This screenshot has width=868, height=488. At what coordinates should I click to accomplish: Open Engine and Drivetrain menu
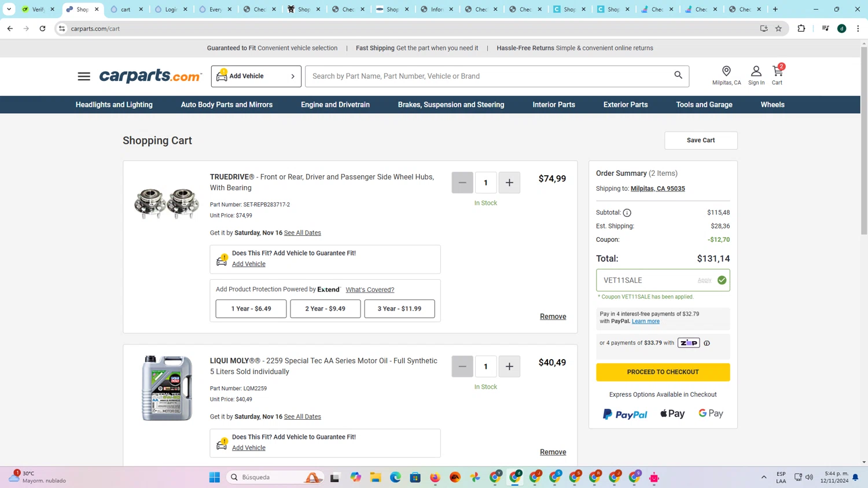point(335,105)
